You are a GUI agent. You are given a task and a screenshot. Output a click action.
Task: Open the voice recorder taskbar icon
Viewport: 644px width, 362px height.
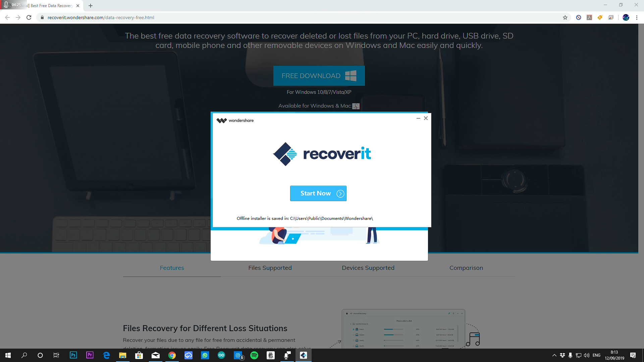pos(287,355)
